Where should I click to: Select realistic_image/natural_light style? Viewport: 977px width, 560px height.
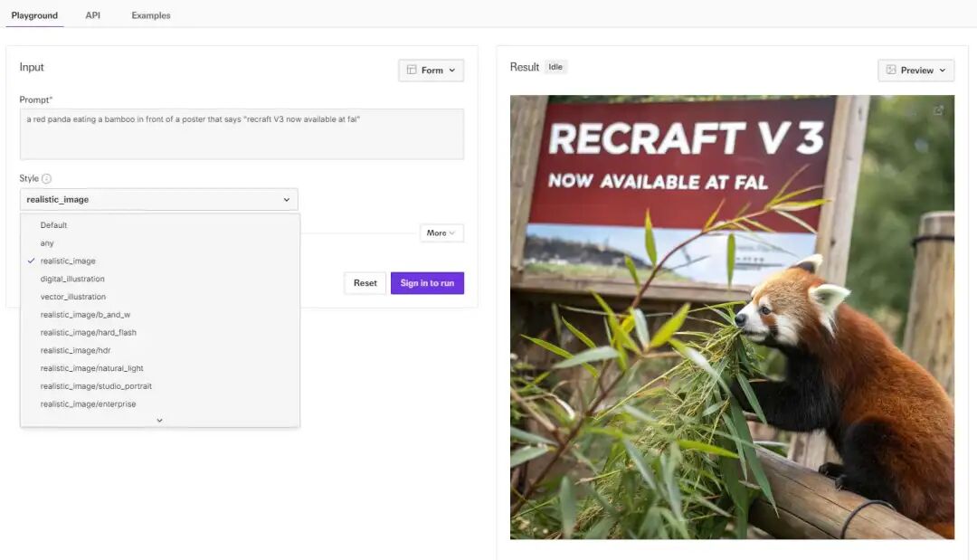[x=159, y=368]
